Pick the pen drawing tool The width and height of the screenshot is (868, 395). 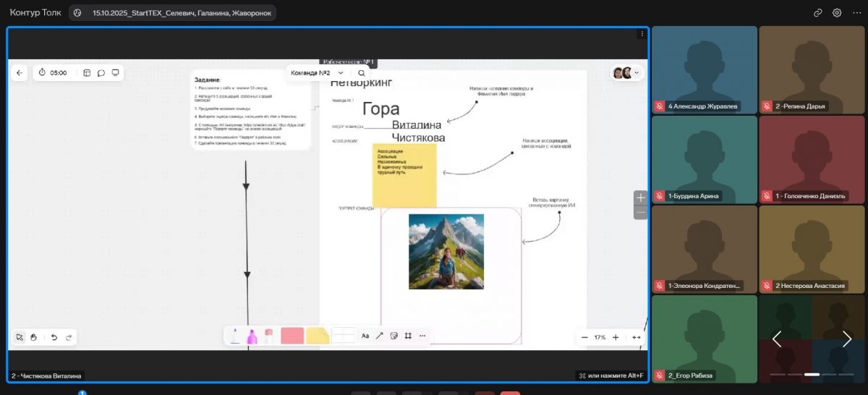tap(235, 336)
